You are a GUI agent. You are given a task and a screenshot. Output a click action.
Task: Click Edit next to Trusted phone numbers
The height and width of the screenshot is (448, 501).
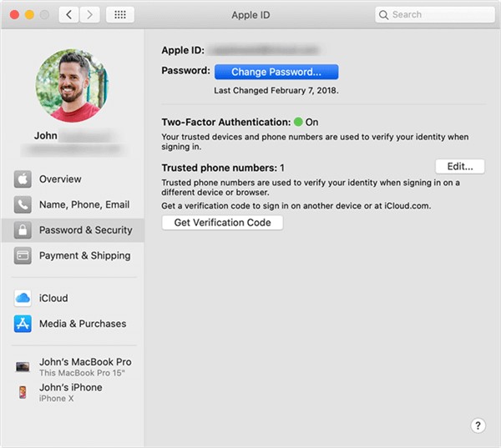460,167
